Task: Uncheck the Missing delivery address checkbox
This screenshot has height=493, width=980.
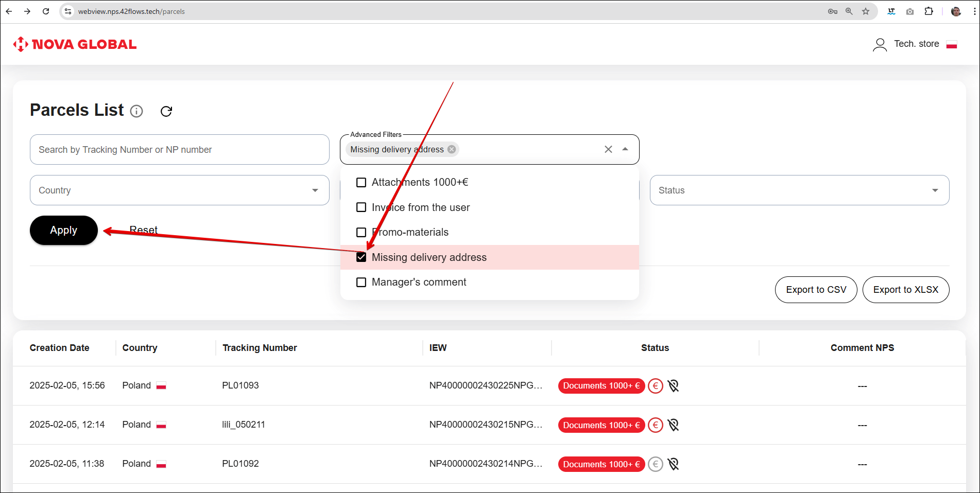Action: (x=362, y=257)
